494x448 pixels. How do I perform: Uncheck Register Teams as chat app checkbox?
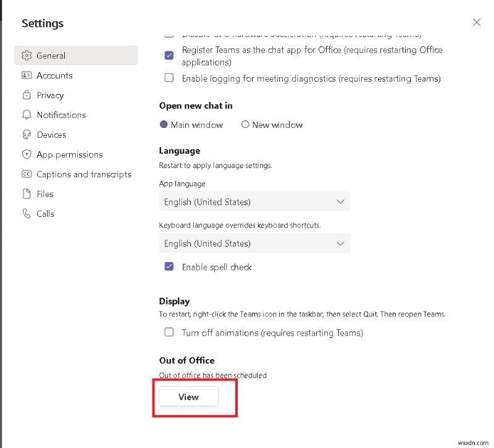coord(169,55)
